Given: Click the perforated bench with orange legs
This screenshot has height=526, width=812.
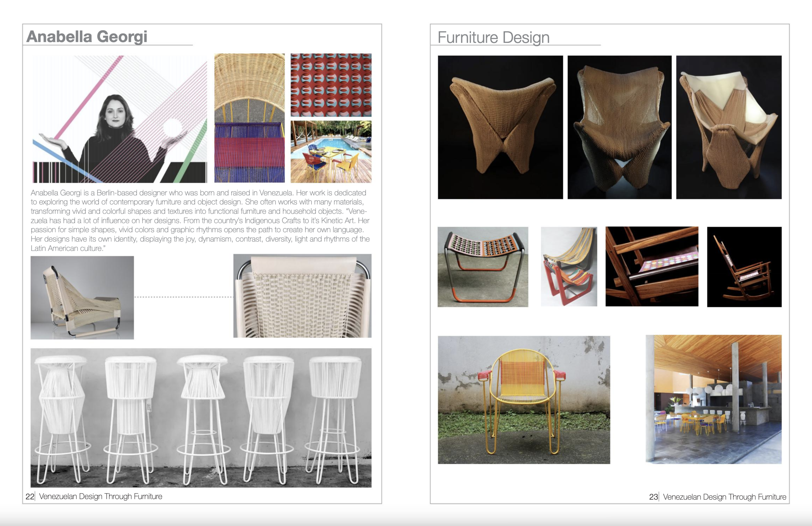Looking at the screenshot, I should coord(483,267).
